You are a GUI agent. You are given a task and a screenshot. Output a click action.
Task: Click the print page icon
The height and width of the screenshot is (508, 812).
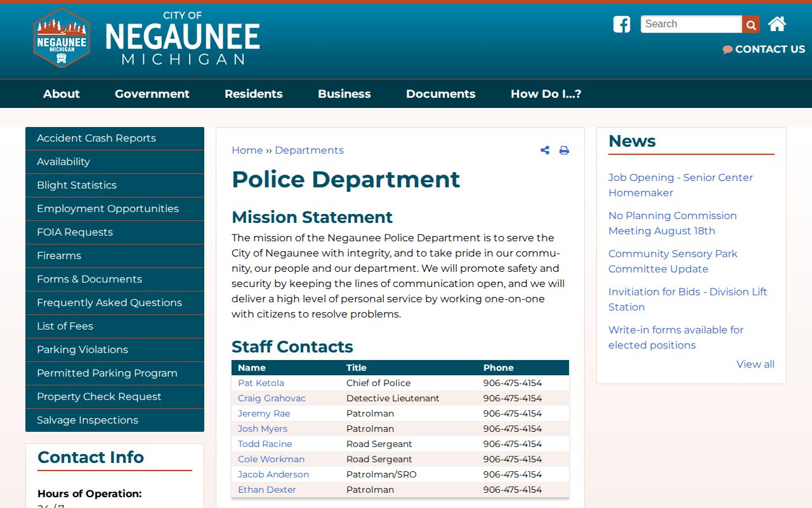[x=564, y=150]
